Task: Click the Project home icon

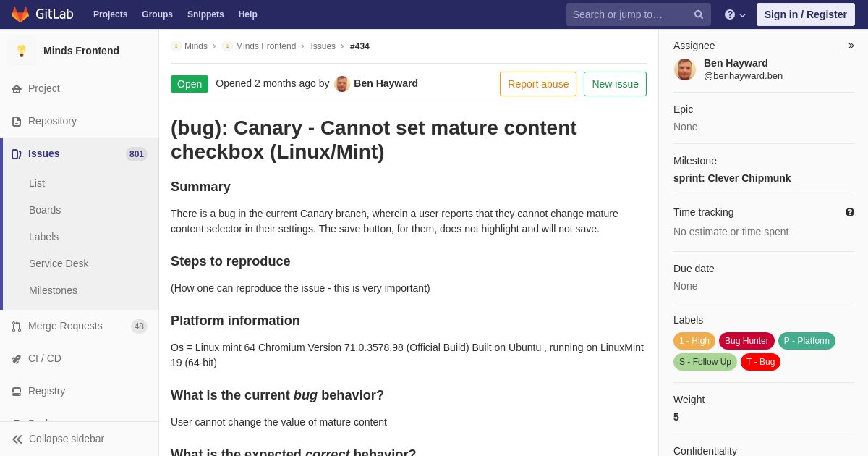Action: click(x=17, y=89)
